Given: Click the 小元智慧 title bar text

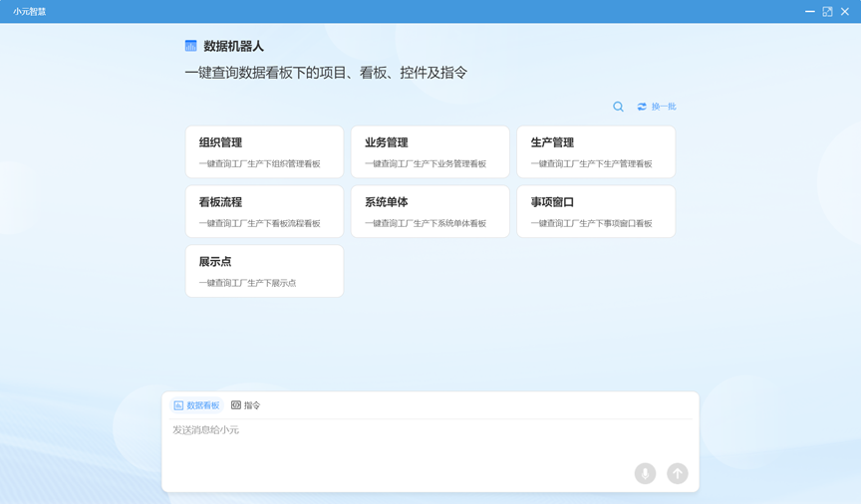Looking at the screenshot, I should [29, 12].
